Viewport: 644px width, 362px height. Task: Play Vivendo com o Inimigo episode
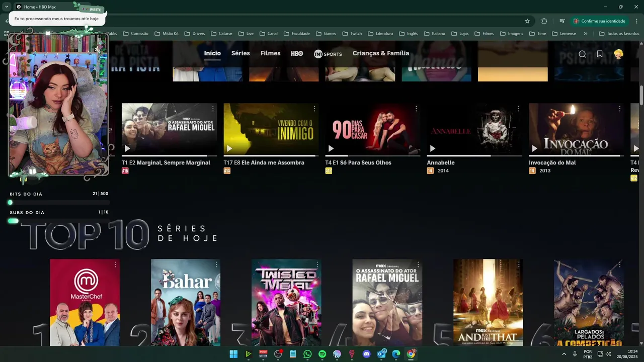pos(229,148)
